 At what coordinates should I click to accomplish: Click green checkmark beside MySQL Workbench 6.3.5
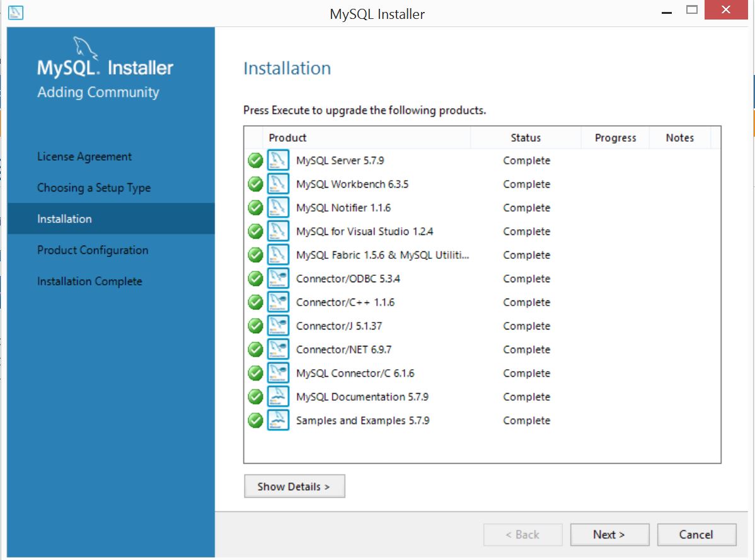[x=255, y=184]
